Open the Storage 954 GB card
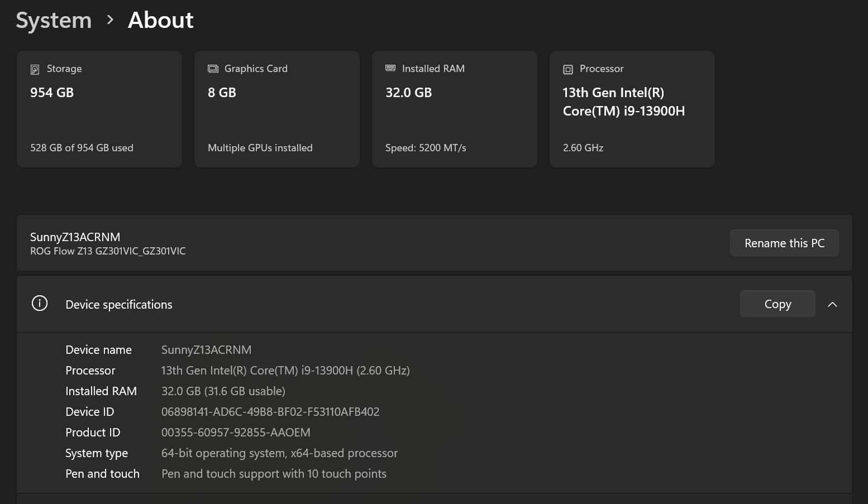The height and width of the screenshot is (504, 868). [x=99, y=109]
